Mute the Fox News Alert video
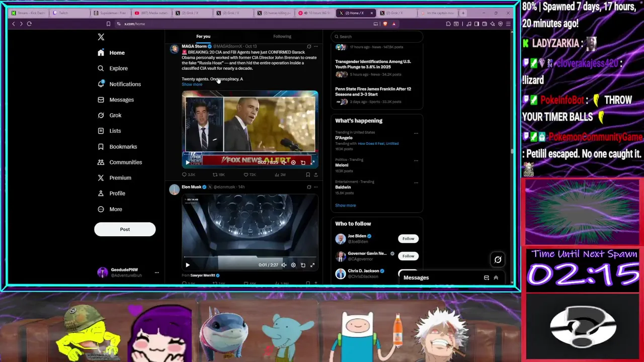This screenshot has width=644, height=362. pos(284,162)
